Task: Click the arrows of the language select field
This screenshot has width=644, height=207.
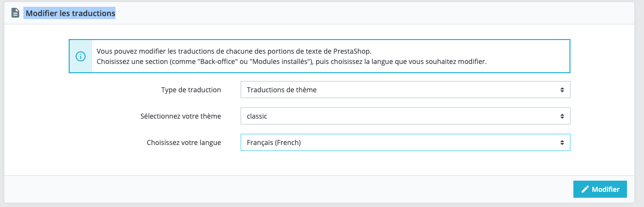Action: coord(562,143)
